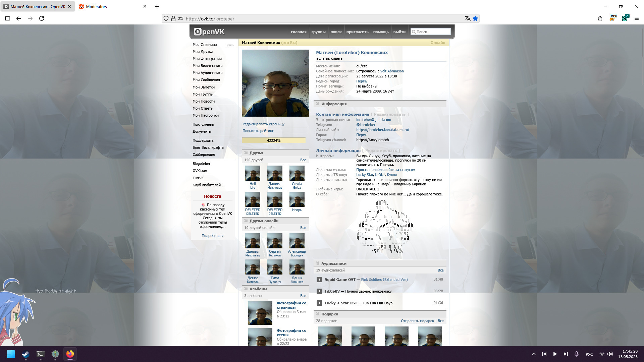Reload the page with the refresh icon
Viewport: 644px width, 362px height.
[x=42, y=18]
